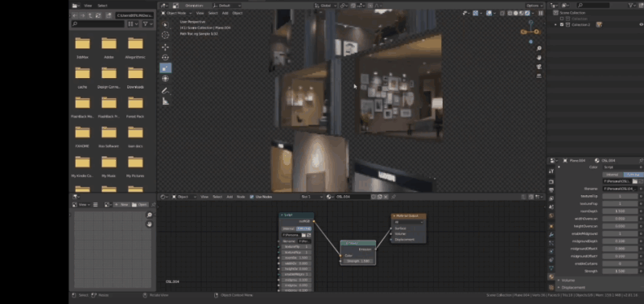
Task: Adjust the roomDepth value slider
Action: [620, 212]
